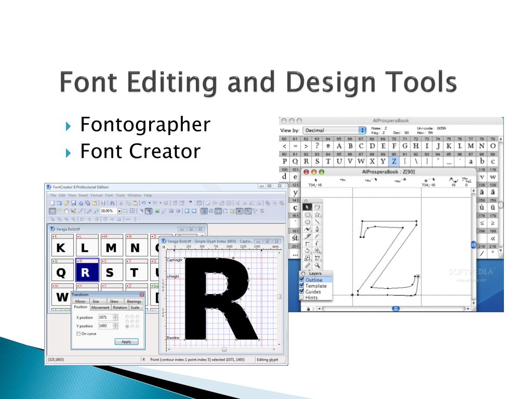Click Open folder icon in FontCreator toolbar
The width and height of the screenshot is (532, 399).
(x=66, y=203)
